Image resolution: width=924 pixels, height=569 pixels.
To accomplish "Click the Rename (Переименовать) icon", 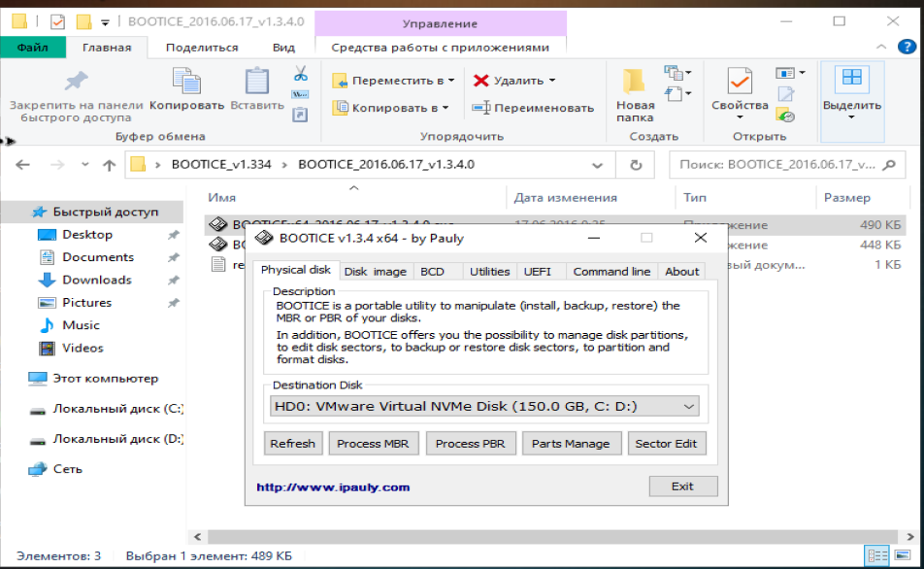I will (480, 108).
